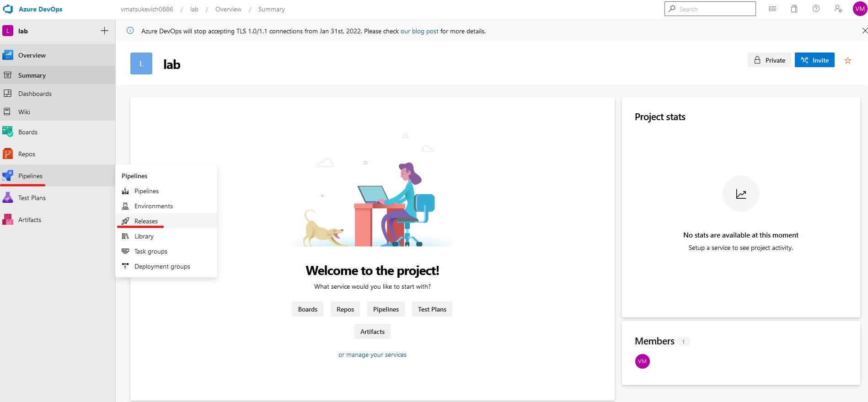
Task: Click the Library books icon in flyout
Action: [x=125, y=236]
